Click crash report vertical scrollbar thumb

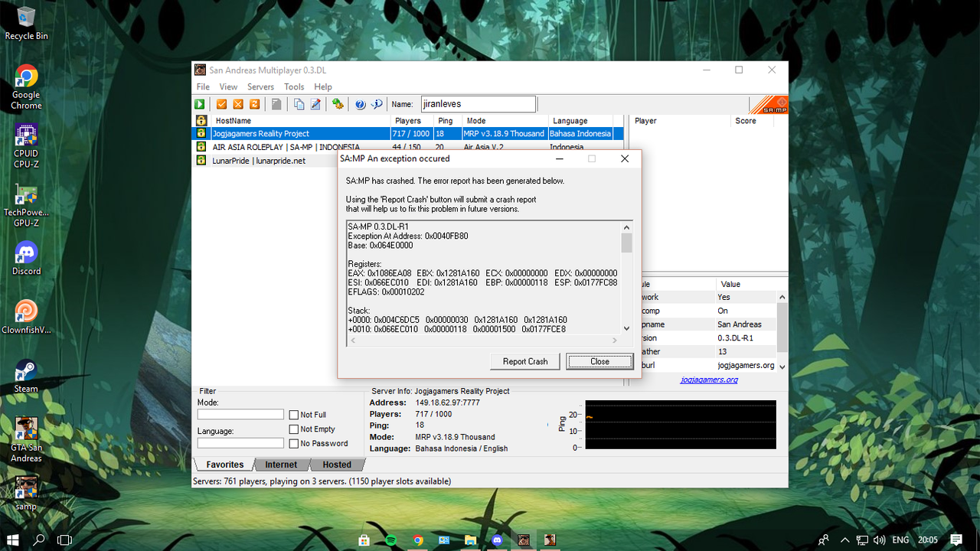(x=626, y=243)
